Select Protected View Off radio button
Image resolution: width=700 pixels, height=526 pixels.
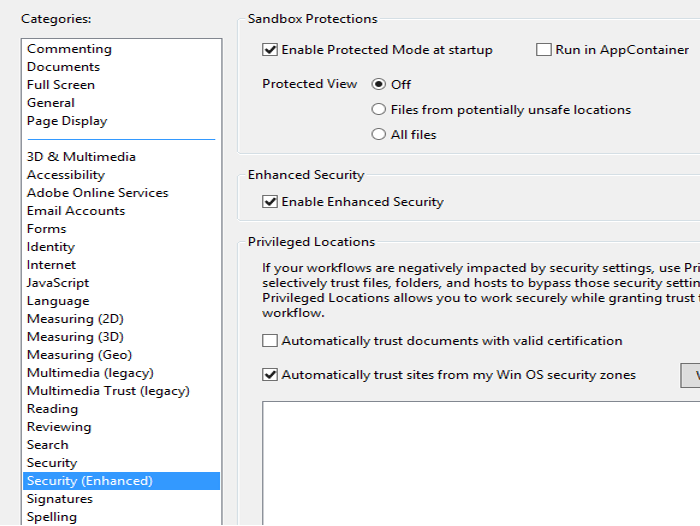379,85
